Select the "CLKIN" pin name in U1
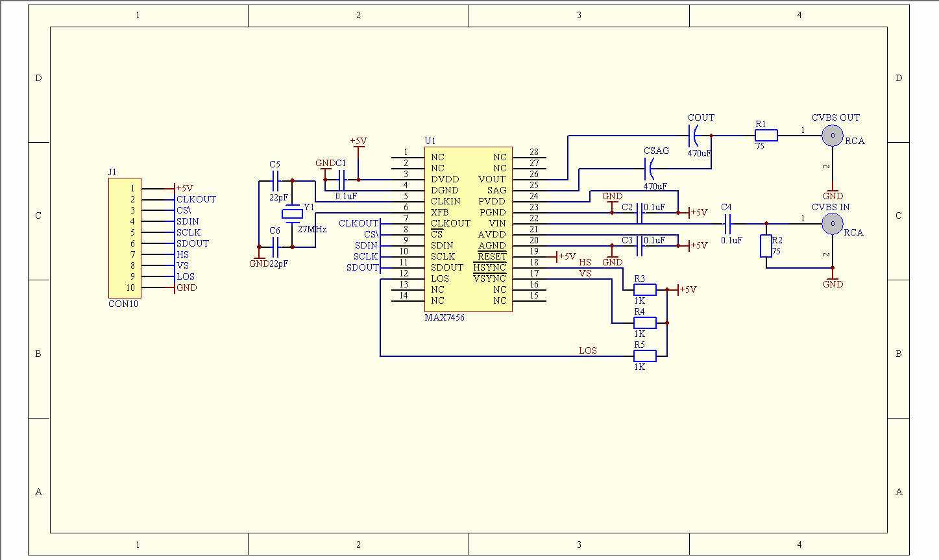Viewport: 939px width, 560px height. pyautogui.click(x=446, y=201)
